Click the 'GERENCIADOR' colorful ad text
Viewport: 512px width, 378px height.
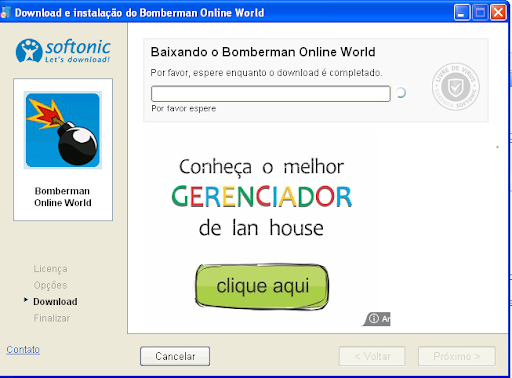[262, 196]
